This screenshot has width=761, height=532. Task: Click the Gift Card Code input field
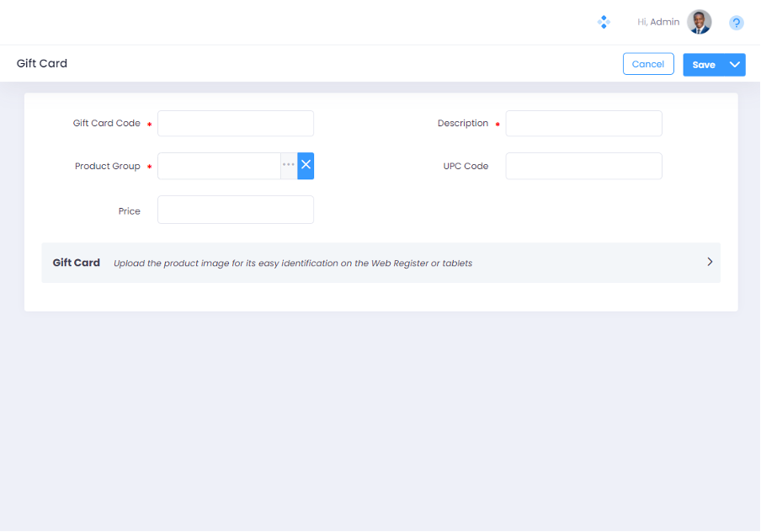(236, 123)
